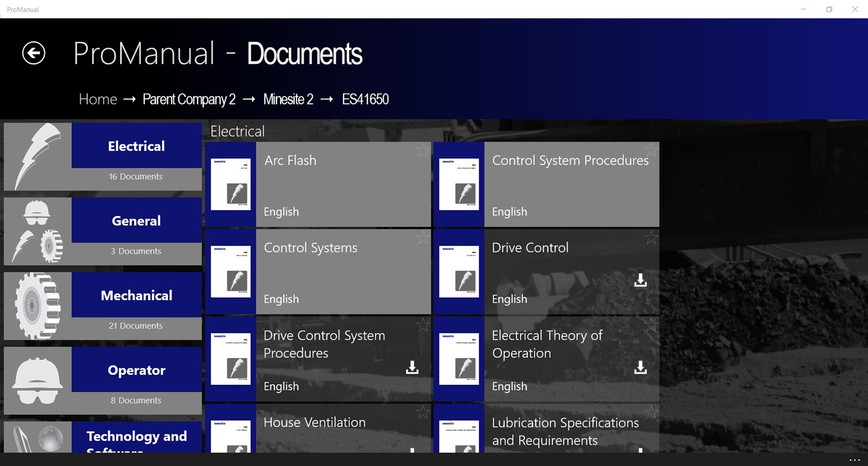This screenshot has width=868, height=466.
Task: Click the Electrical lightning bolt icon
Action: coord(38,157)
